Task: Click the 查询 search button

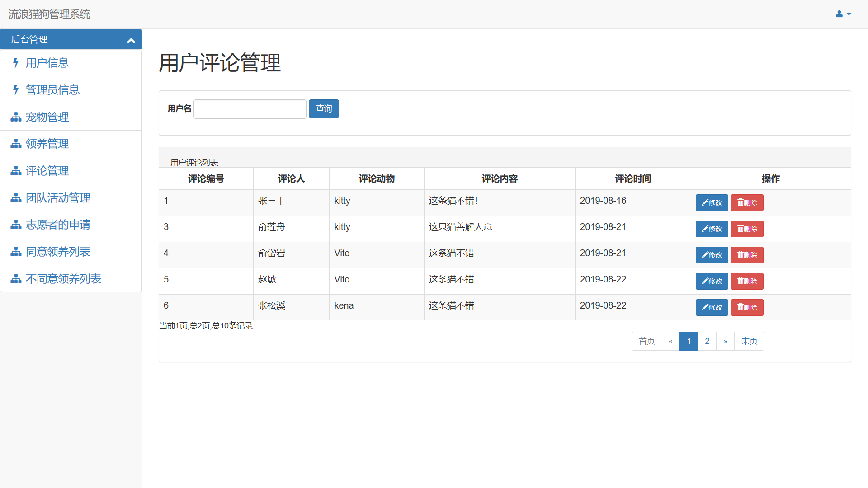Action: coord(324,109)
